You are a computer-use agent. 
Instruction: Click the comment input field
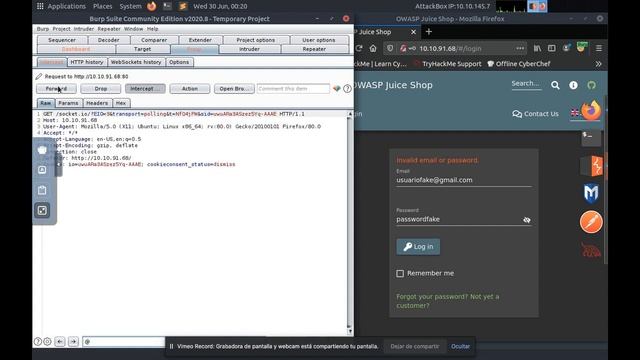click(x=293, y=89)
